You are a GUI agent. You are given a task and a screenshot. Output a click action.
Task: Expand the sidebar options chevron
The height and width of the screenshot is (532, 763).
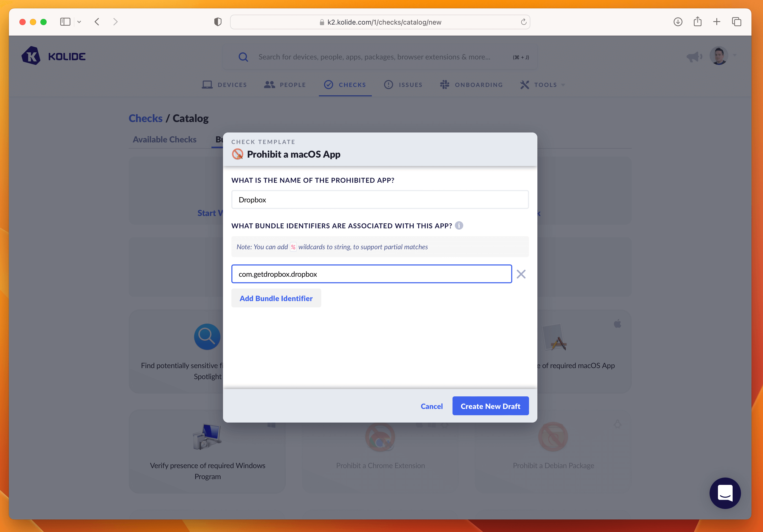[x=79, y=22]
